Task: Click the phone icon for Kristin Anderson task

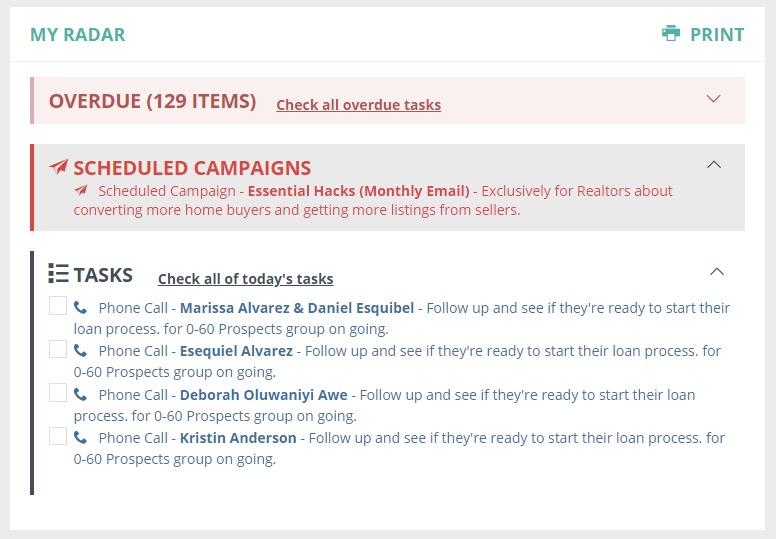Action: coord(80,437)
